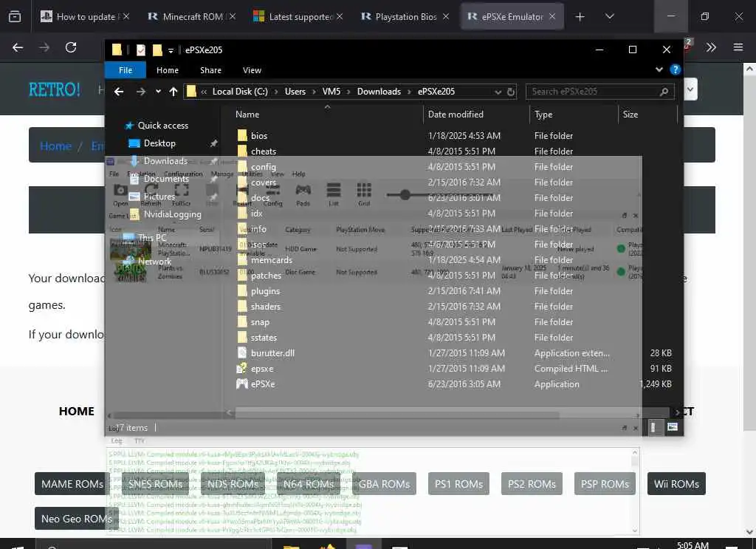Open the File ribbon tab
Image resolution: width=756 pixels, height=549 pixels.
126,70
